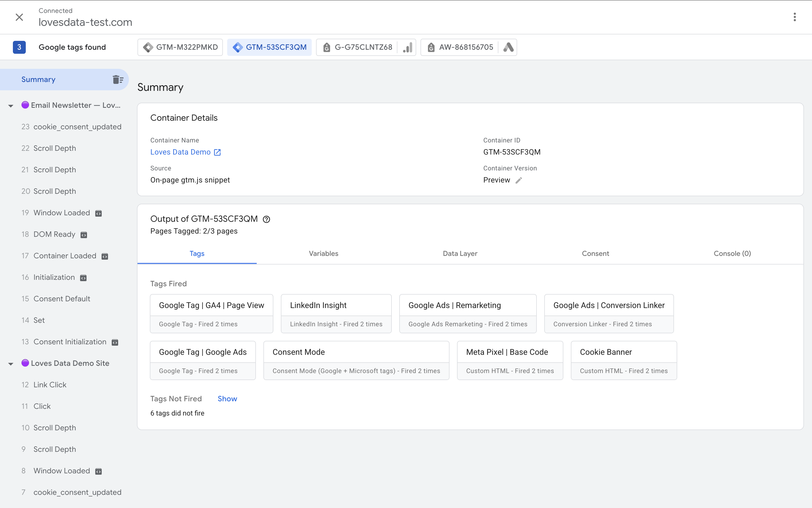Open the Meta Pixel | Base Code card
Viewport: 812px width, 508px height.
click(510, 360)
